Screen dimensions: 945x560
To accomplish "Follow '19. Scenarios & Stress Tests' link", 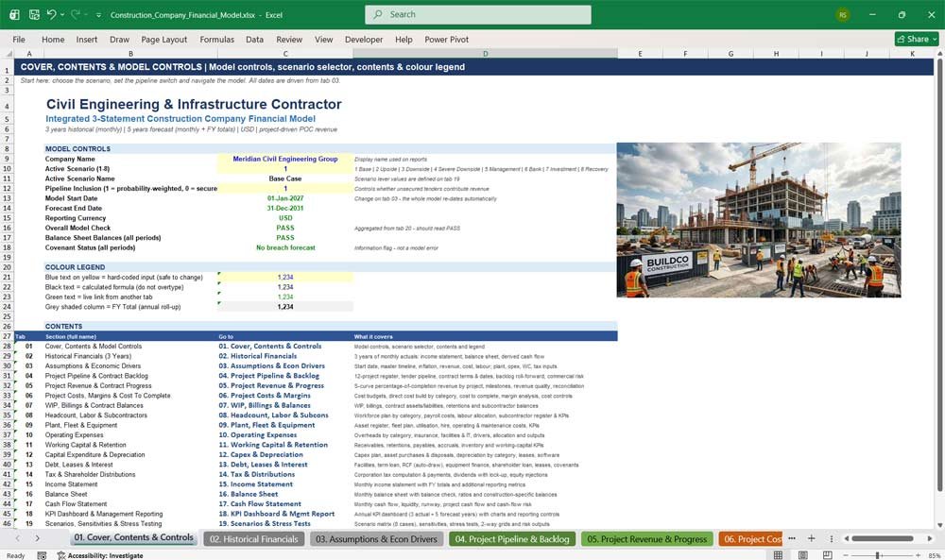I will (265, 523).
